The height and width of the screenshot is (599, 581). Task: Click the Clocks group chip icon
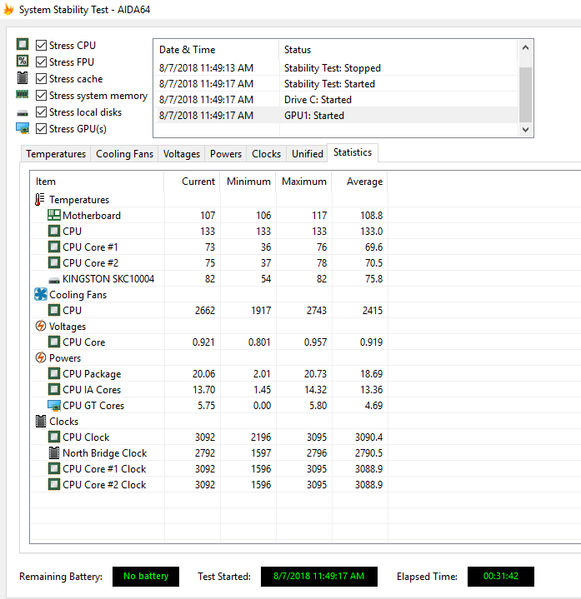pyautogui.click(x=40, y=421)
